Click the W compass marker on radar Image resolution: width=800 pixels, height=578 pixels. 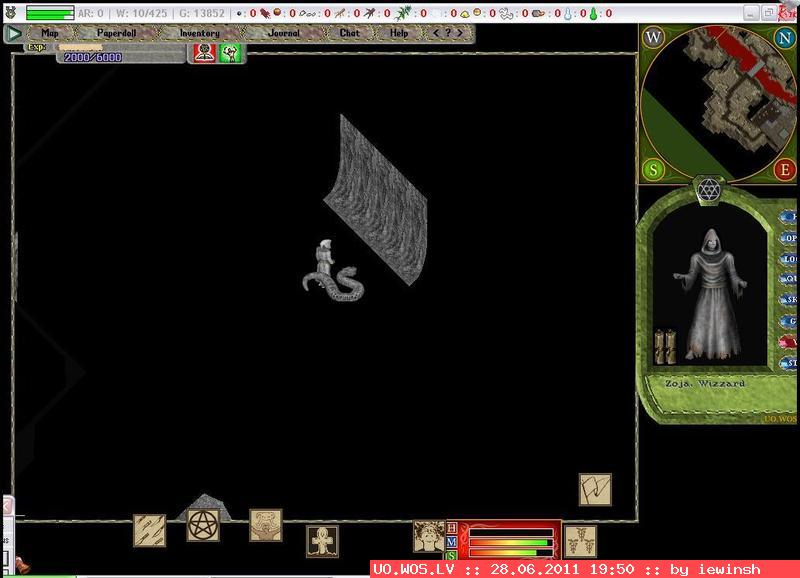tap(653, 37)
